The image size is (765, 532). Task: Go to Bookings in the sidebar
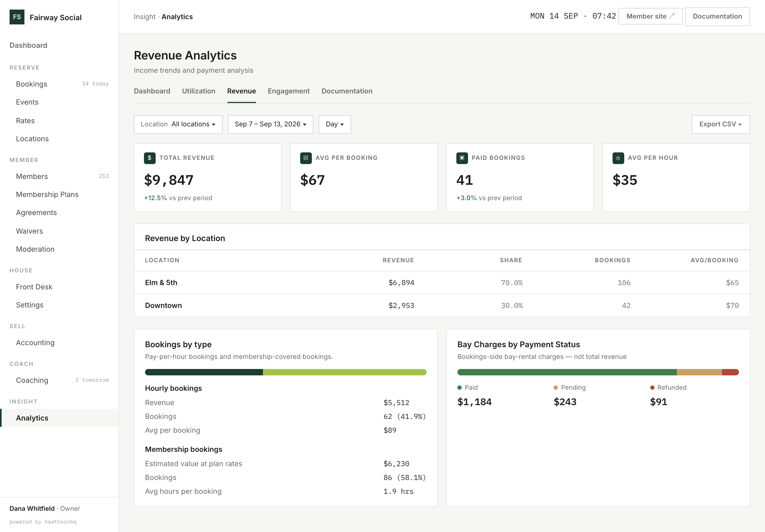pyautogui.click(x=59, y=84)
